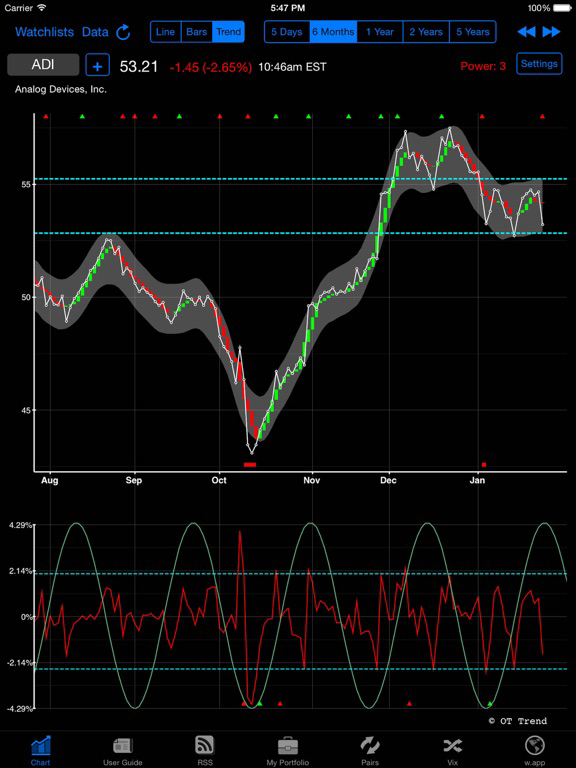Image resolution: width=576 pixels, height=768 pixels.
Task: Tap the 55 price axis label
Action: click(x=25, y=184)
